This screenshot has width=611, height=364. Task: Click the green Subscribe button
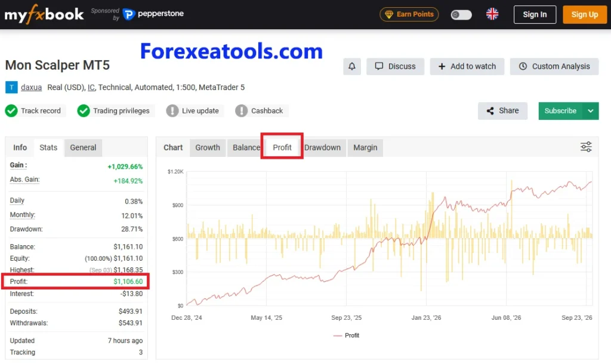pos(560,110)
